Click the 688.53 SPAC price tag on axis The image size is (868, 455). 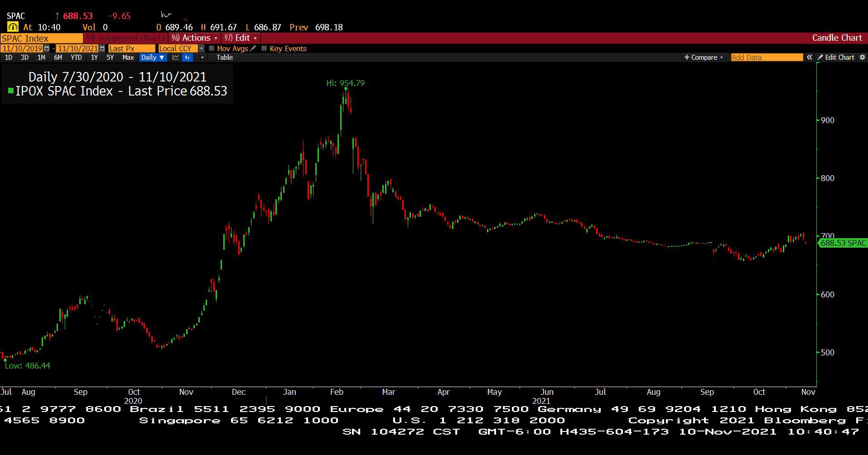[842, 243]
